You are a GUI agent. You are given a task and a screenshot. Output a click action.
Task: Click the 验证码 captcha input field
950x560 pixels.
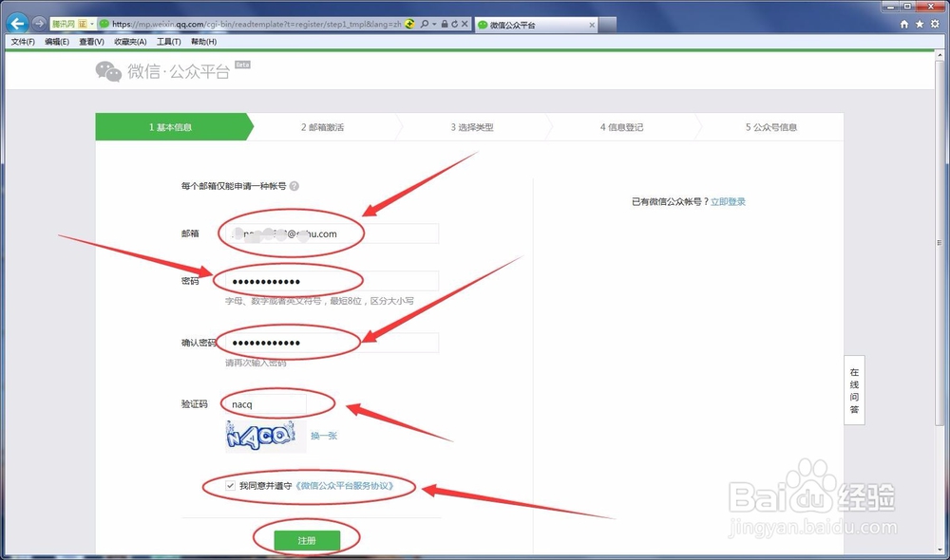pos(266,403)
